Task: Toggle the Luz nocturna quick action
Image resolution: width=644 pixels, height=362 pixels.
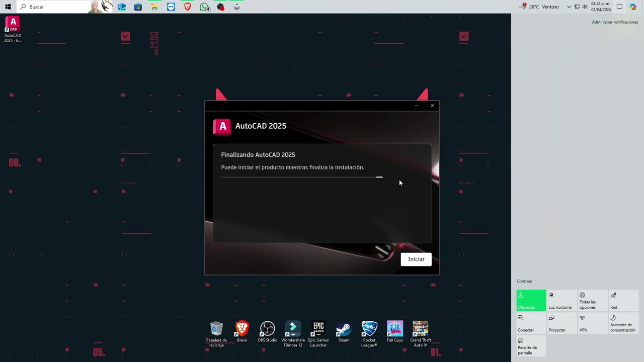Action: (562, 300)
